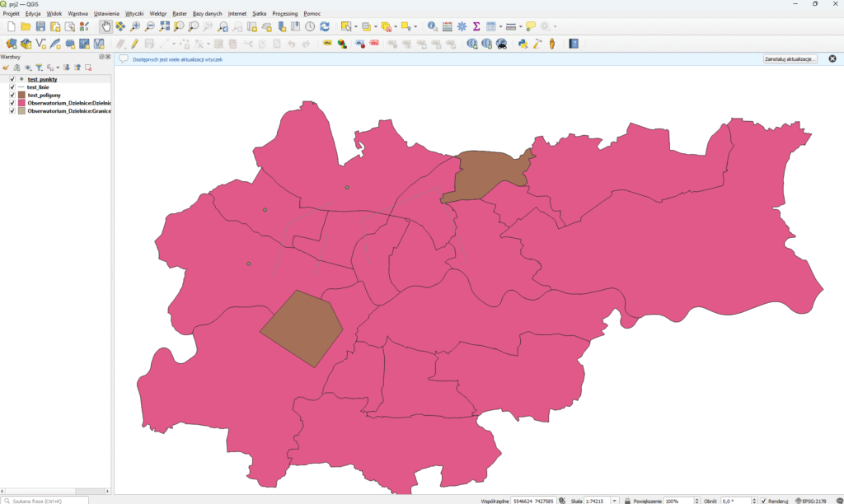Select the Pan Map hand tool

pos(105,26)
